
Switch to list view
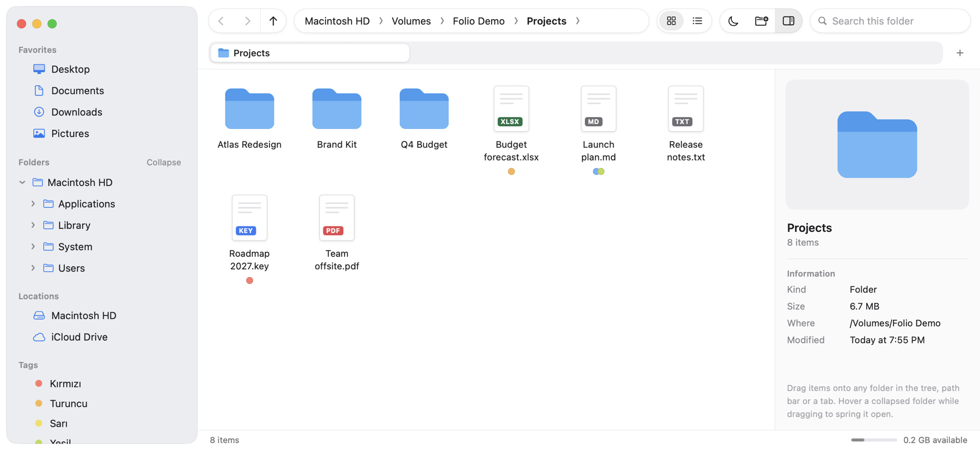coord(697,21)
